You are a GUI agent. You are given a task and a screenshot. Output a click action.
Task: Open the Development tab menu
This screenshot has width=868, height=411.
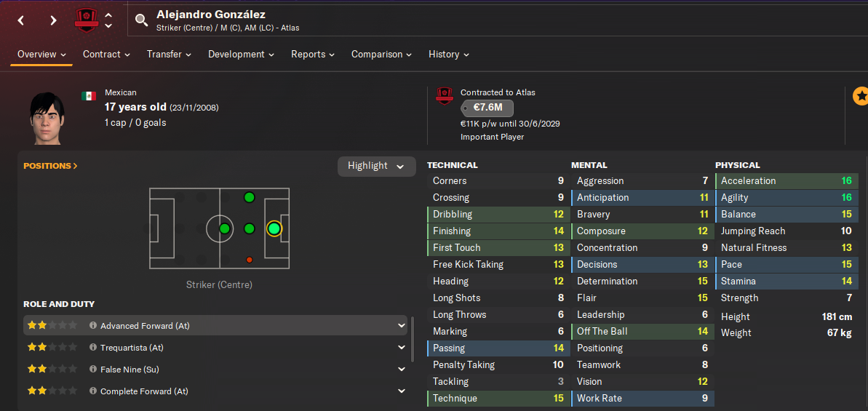[241, 55]
